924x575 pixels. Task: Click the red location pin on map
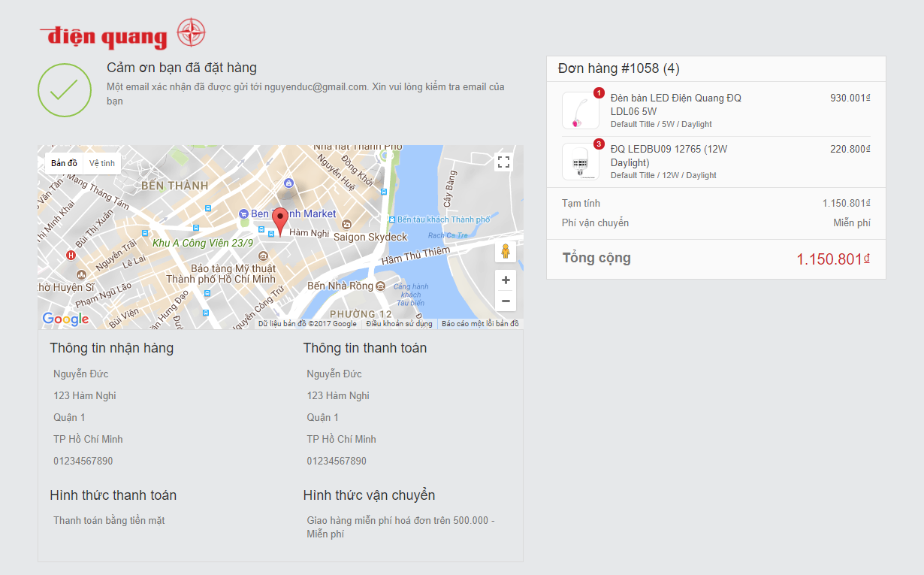[279, 222]
